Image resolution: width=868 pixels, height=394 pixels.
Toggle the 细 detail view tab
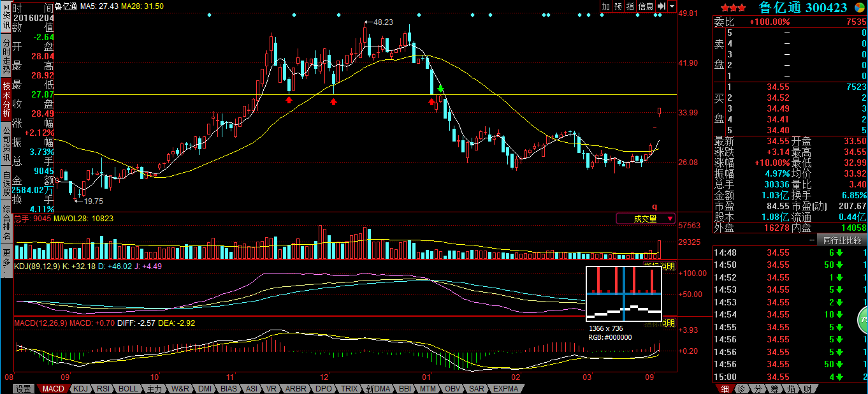725,388
